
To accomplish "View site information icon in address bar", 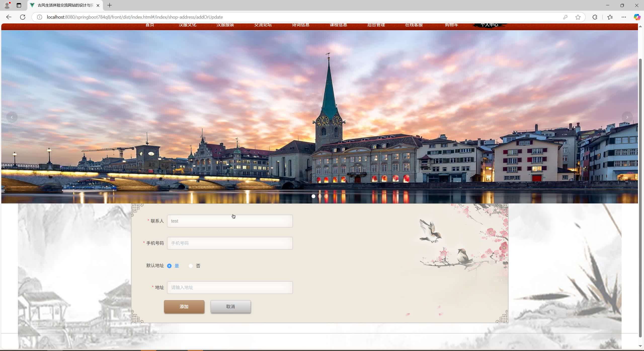I will [x=39, y=17].
